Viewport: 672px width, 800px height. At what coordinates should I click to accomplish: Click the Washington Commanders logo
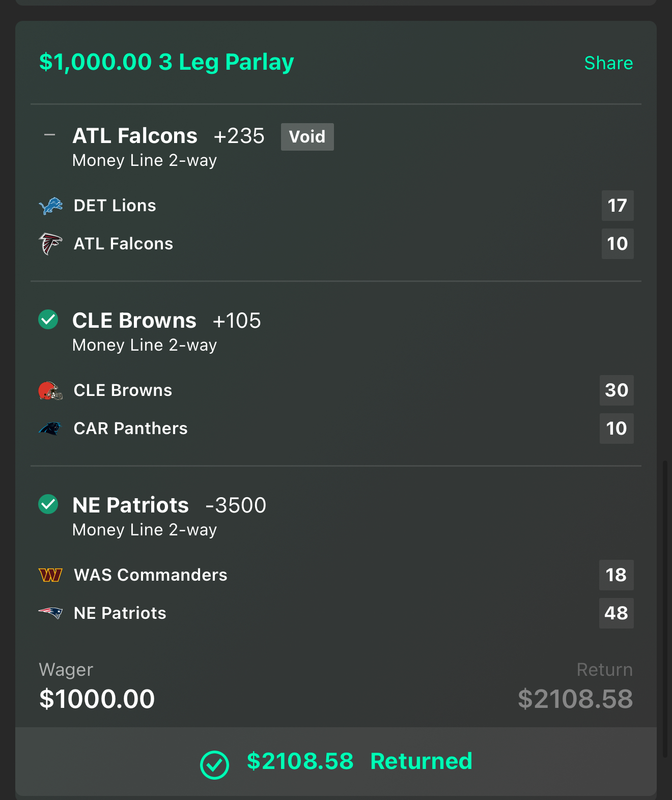[50, 575]
